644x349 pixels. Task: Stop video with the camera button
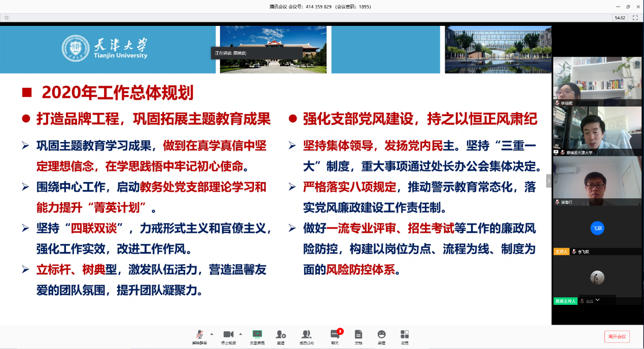click(228, 335)
